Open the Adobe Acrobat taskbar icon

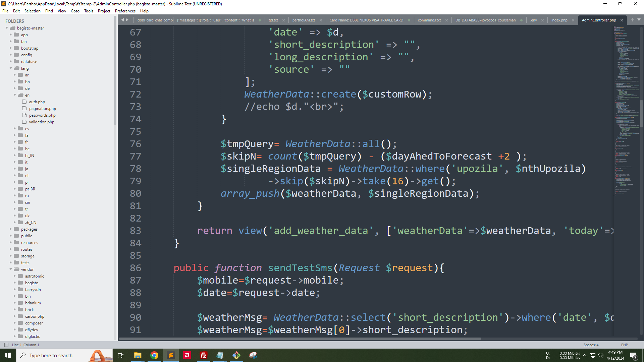click(x=187, y=355)
